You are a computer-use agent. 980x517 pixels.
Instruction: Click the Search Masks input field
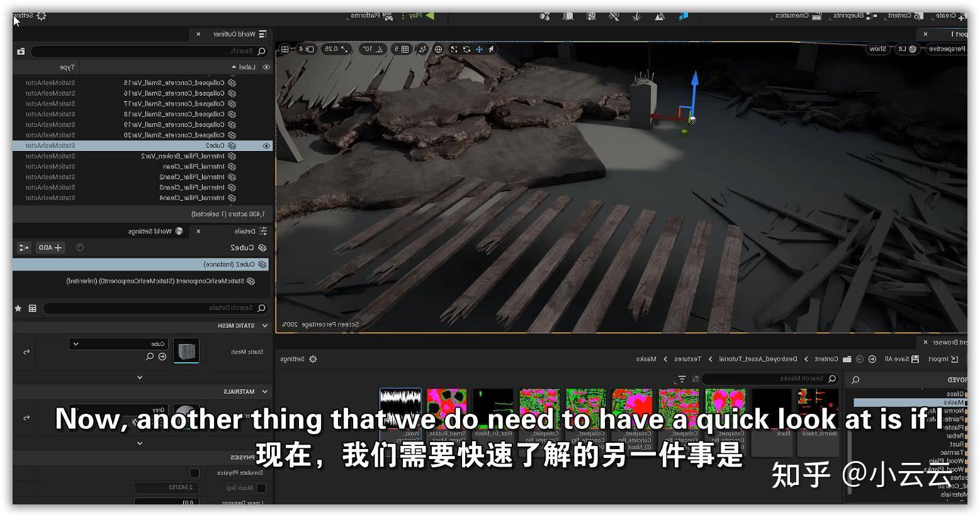(770, 379)
